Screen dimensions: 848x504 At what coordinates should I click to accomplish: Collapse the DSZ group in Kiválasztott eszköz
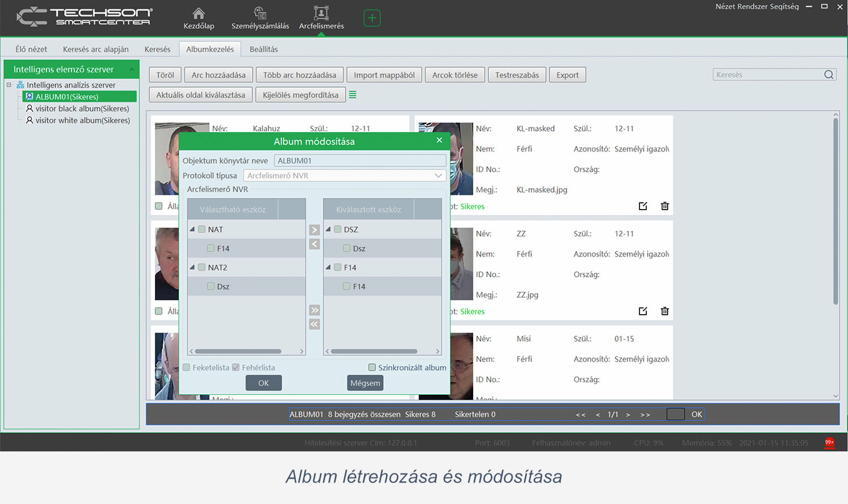(328, 229)
